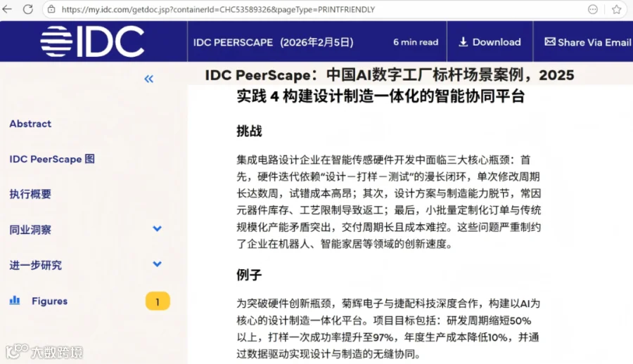The image size is (633, 364).
Task: View site info via the lock icon
Action: coord(51,9)
